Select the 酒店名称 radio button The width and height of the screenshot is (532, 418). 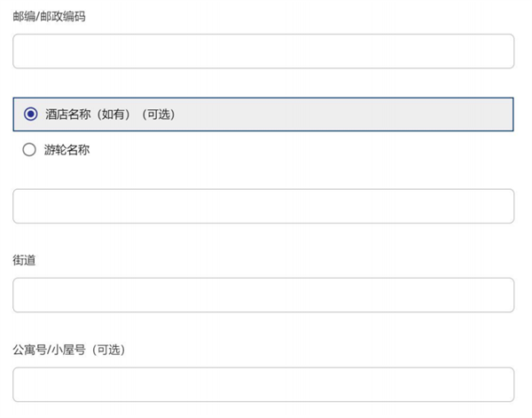[x=30, y=114]
